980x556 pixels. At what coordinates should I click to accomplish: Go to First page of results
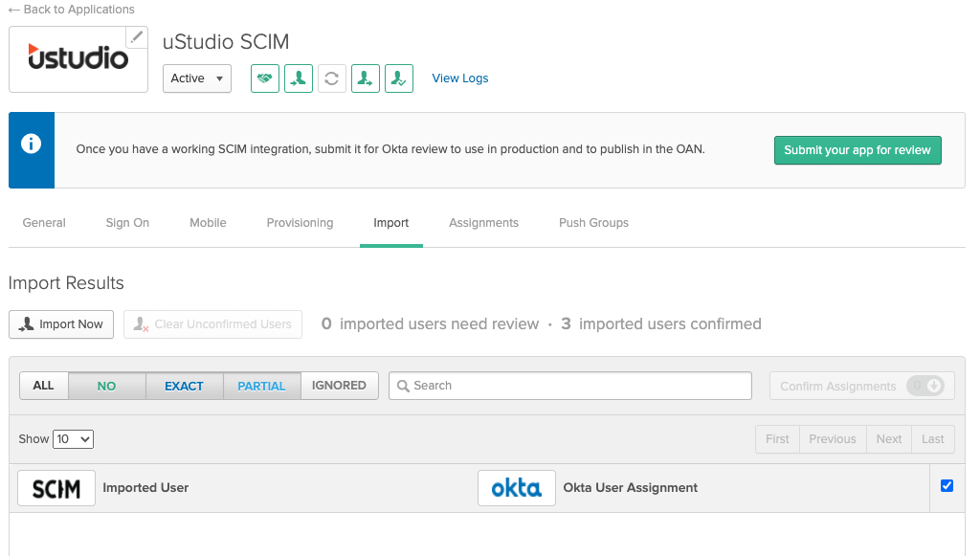(777, 439)
